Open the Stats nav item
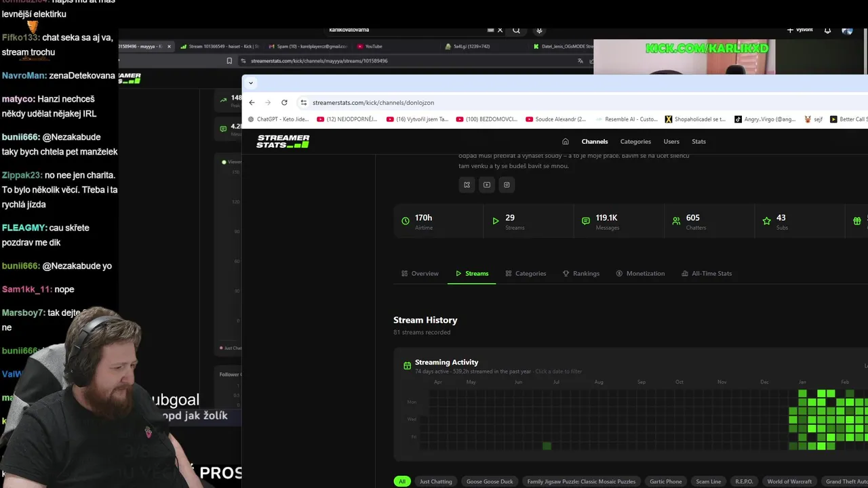 (x=698, y=142)
